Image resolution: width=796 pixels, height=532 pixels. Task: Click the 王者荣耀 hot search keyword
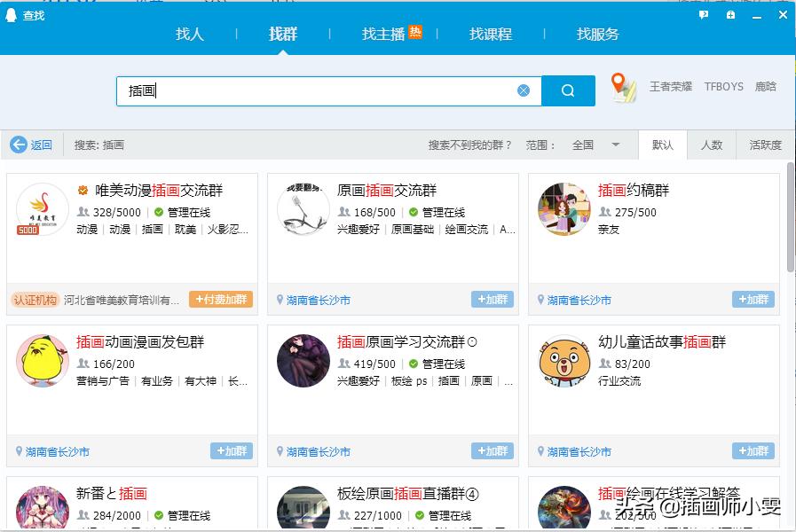coord(669,86)
